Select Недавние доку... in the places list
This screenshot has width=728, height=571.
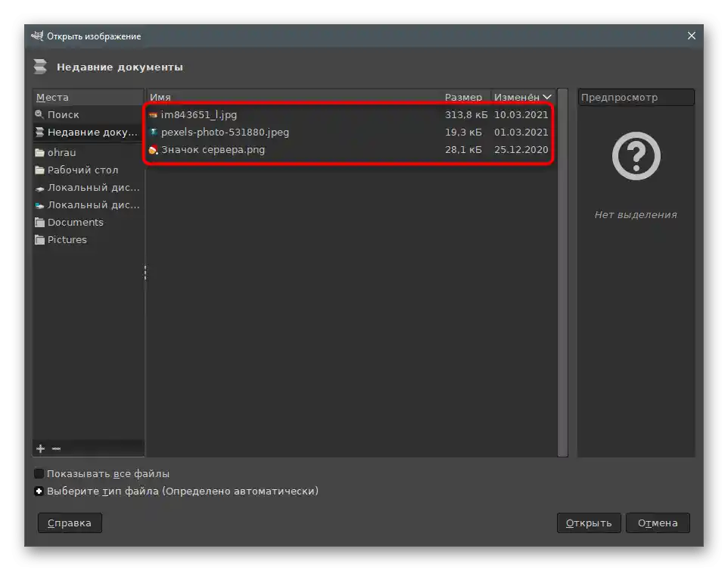(89, 133)
